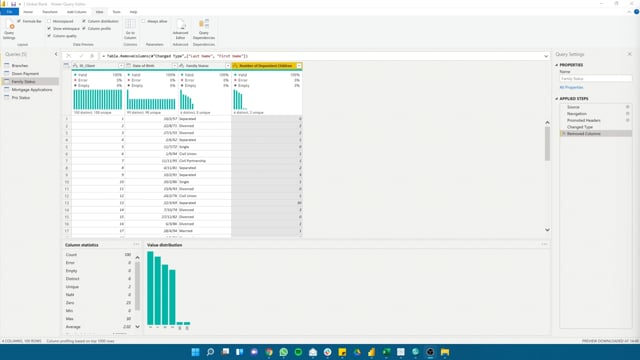The width and height of the screenshot is (640, 360).
Task: Open the Column statistics options ellipsis
Action: (x=136, y=244)
